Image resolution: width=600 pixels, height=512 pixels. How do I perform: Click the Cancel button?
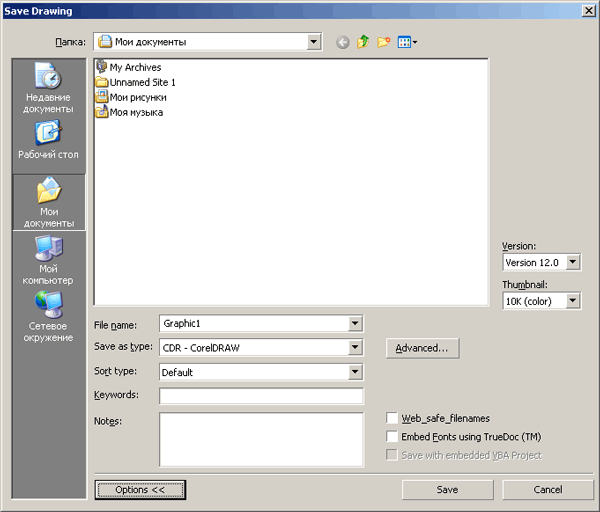548,490
